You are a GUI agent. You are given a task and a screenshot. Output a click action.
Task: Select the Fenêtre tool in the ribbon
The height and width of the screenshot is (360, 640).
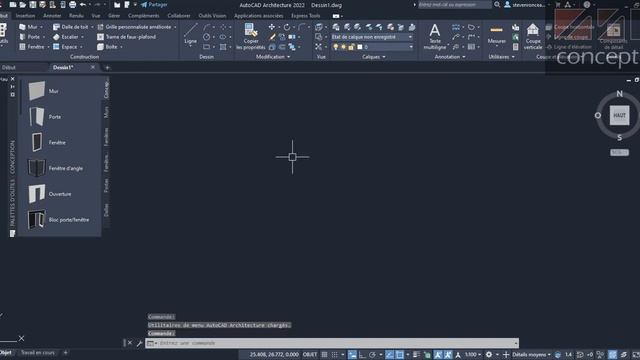(x=32, y=47)
